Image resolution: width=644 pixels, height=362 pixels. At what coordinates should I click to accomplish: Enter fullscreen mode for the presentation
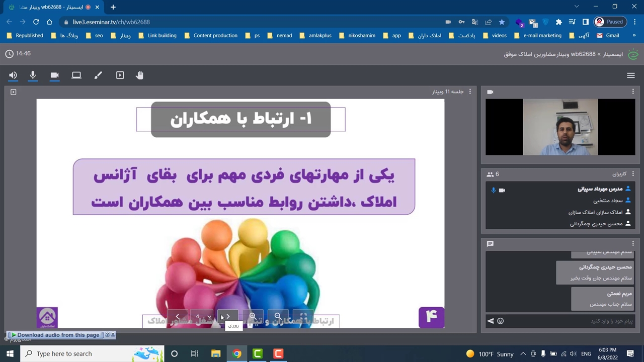[x=303, y=316]
